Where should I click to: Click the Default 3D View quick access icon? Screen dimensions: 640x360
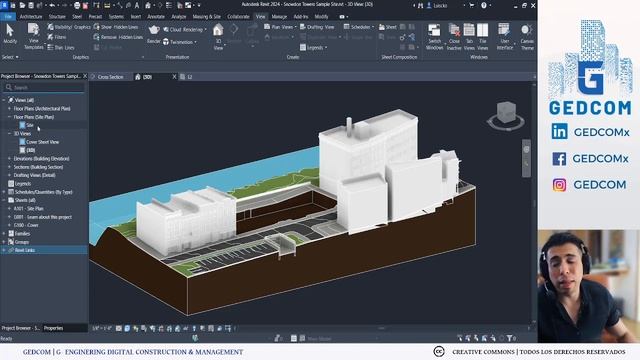tap(148, 5)
